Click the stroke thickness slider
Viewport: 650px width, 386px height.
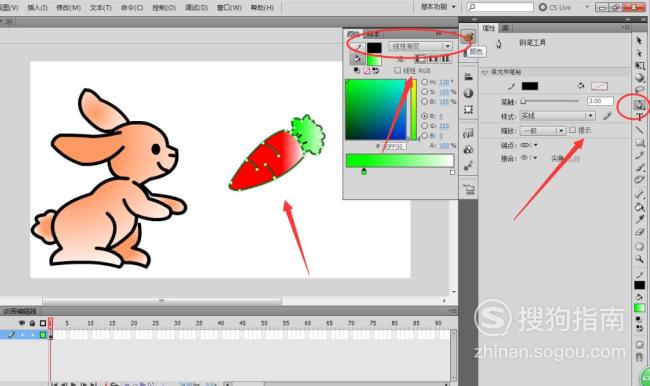[x=550, y=101]
